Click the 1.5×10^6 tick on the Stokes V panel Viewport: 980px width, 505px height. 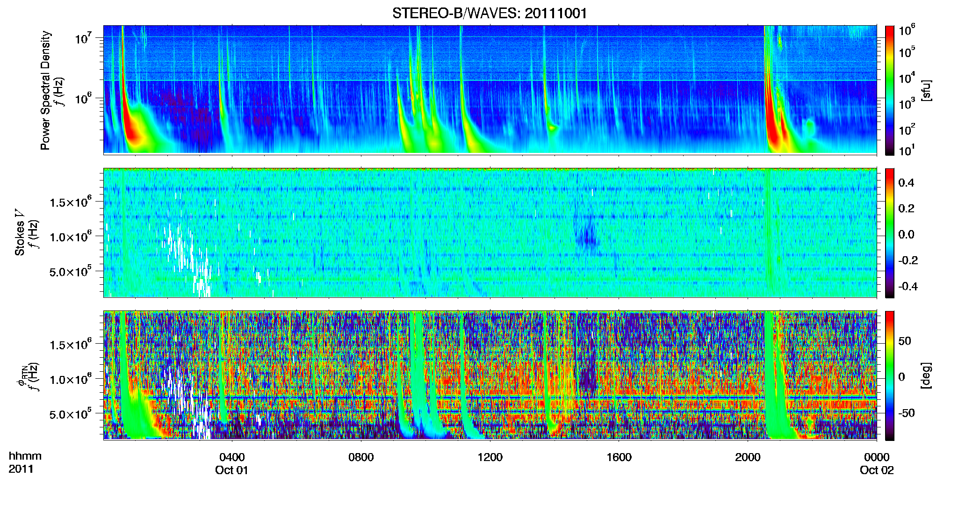click(71, 202)
